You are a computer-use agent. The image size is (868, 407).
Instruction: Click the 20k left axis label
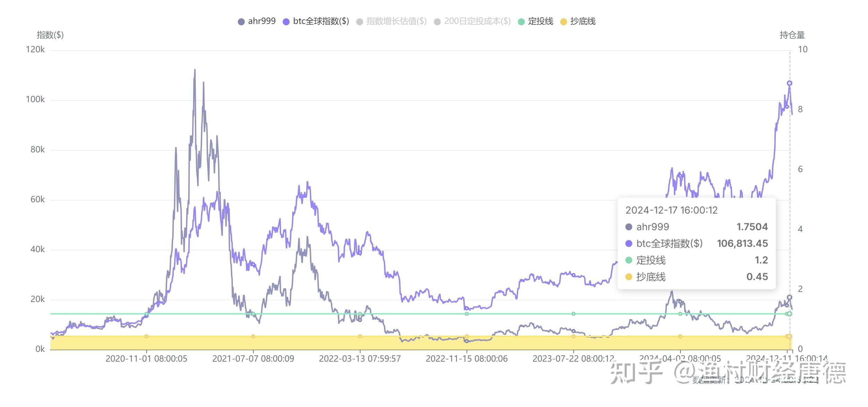click(37, 299)
